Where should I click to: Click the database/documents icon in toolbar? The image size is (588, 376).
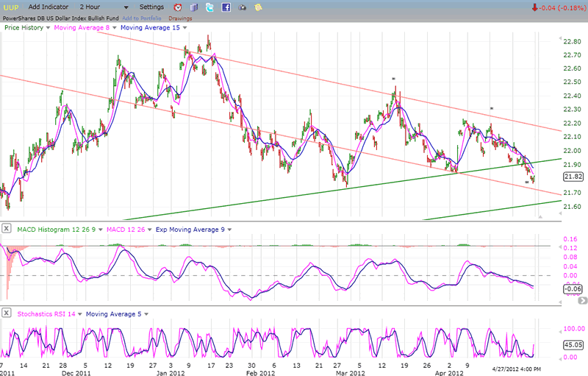tap(194, 7)
